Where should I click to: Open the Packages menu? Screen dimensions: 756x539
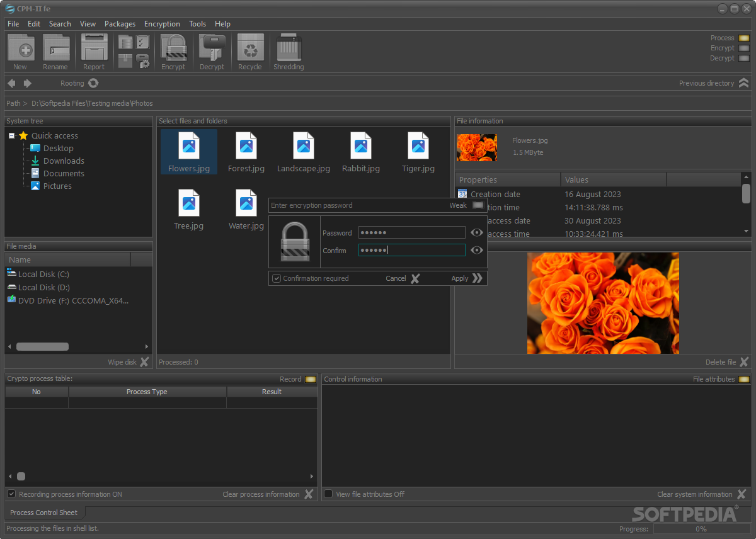coord(120,24)
